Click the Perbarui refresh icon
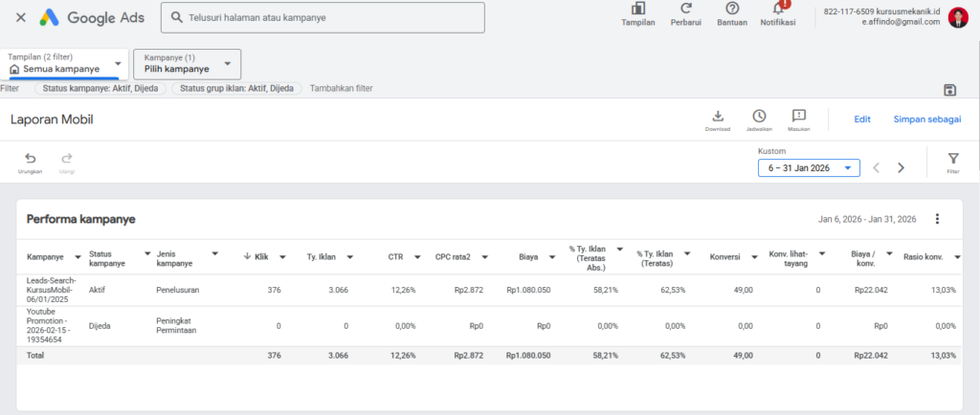Viewport: 980px width, 415px height. [685, 10]
